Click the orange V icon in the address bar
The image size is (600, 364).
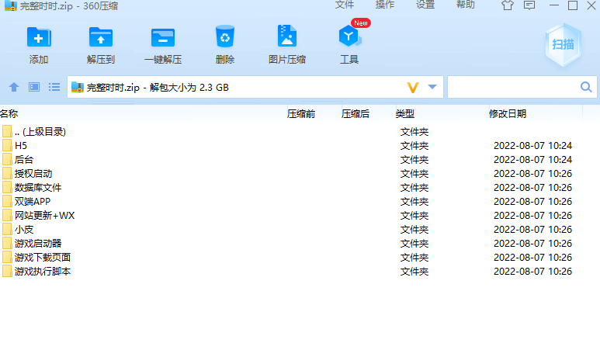coord(412,88)
